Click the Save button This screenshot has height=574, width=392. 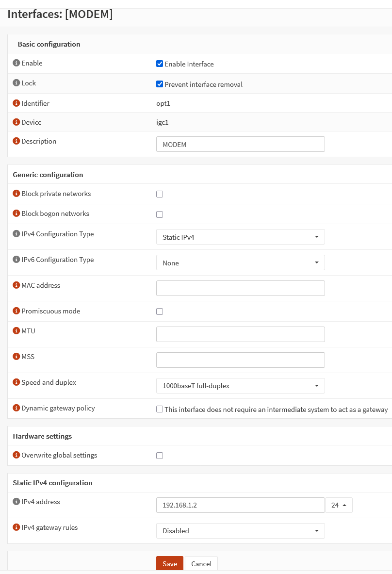click(x=170, y=564)
